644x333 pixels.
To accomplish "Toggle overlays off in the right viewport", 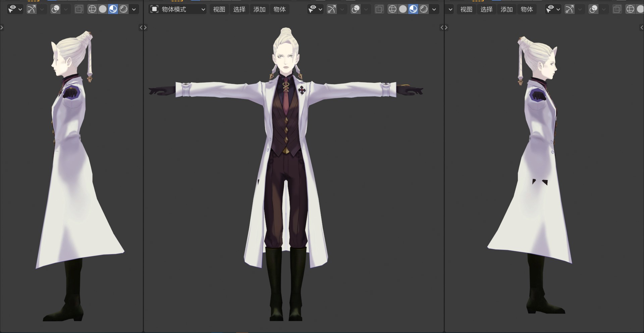I will [593, 9].
